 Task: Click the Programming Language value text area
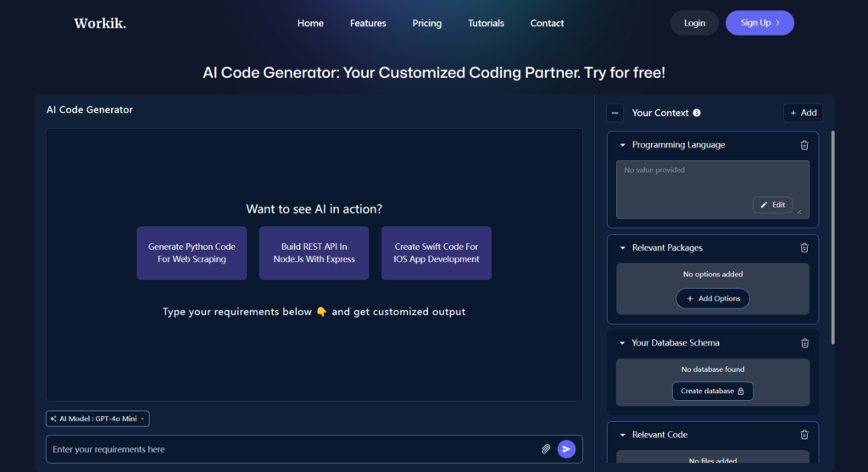pyautogui.click(x=713, y=189)
